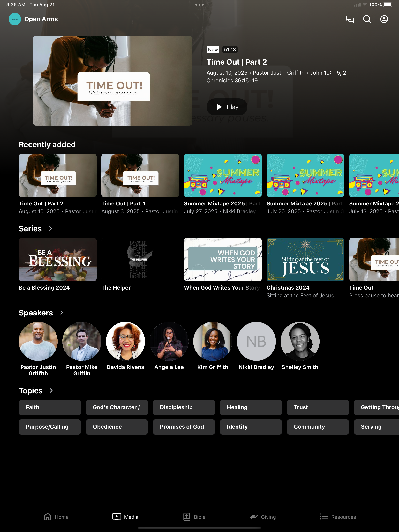The image size is (399, 532).
Task: Tap the Speakers section heading
Action: coord(36,313)
